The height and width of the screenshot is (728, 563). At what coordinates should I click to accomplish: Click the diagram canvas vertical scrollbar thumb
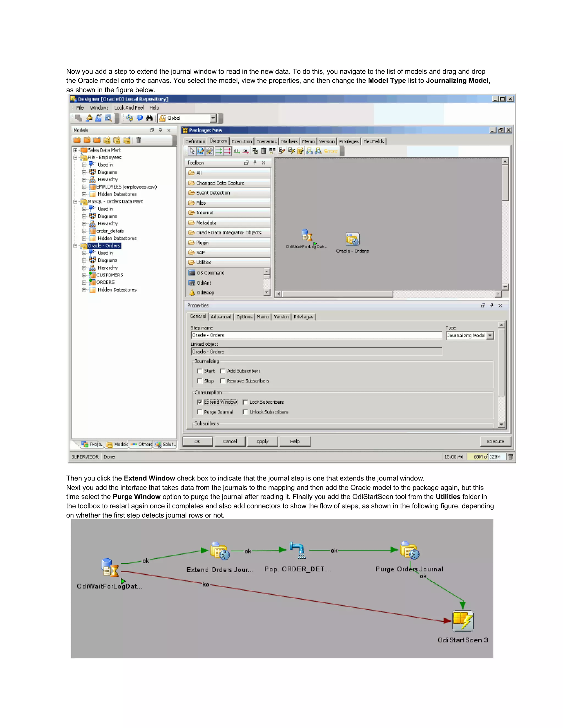505,183
